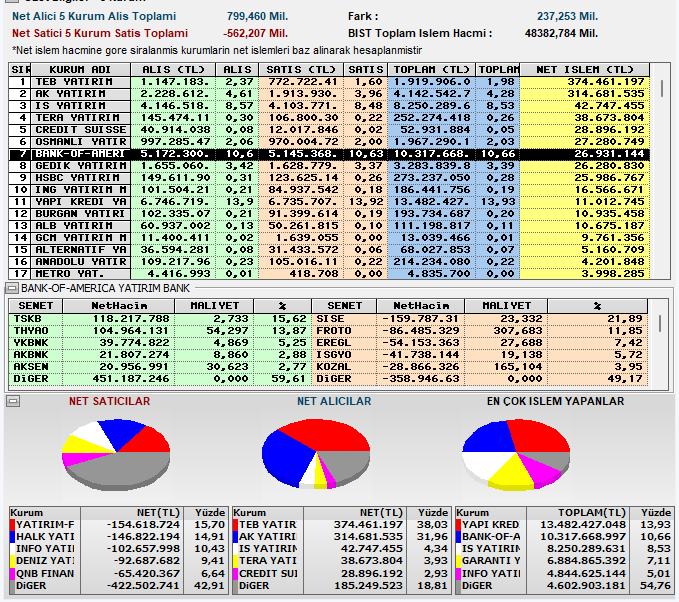679x602 pixels.
Task: Select the BURGAN YATIRI row
Action: tap(329, 214)
